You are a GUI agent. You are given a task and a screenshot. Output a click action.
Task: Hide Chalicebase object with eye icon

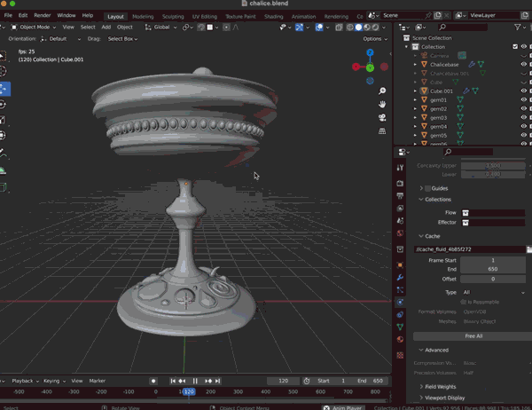click(523, 64)
